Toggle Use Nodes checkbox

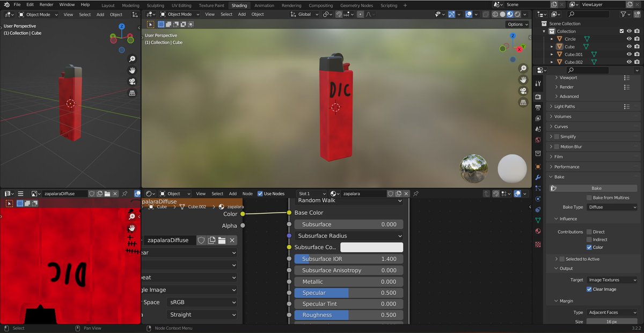(260, 194)
